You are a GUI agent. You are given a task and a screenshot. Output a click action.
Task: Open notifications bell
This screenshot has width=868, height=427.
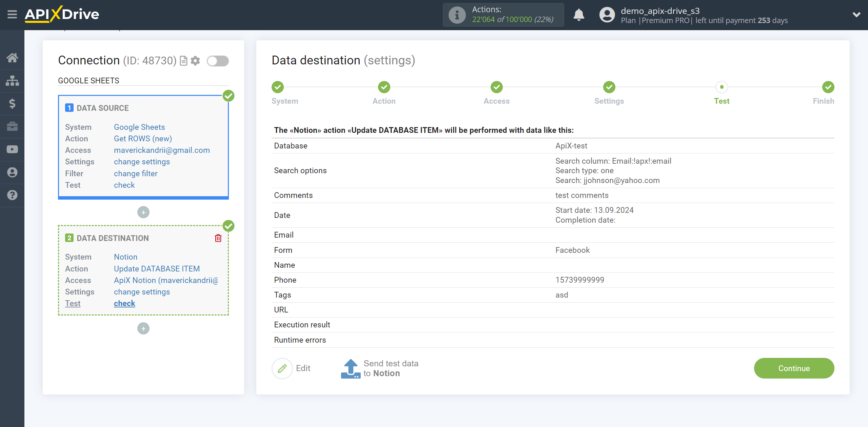tap(579, 15)
